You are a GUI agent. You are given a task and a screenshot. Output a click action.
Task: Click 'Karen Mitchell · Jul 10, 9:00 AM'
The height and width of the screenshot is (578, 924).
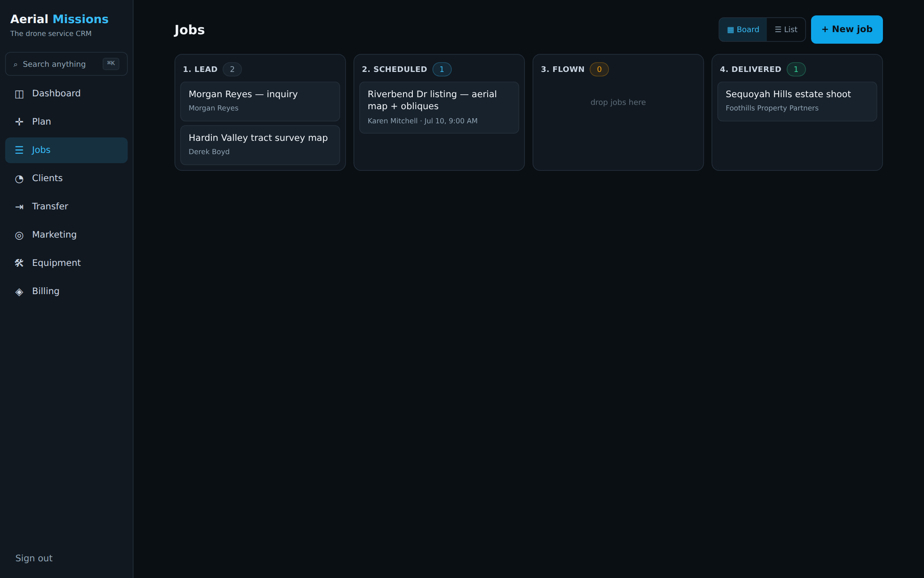click(x=423, y=121)
